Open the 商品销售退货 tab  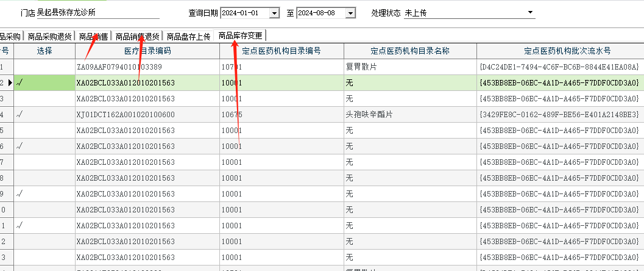pyautogui.click(x=138, y=37)
